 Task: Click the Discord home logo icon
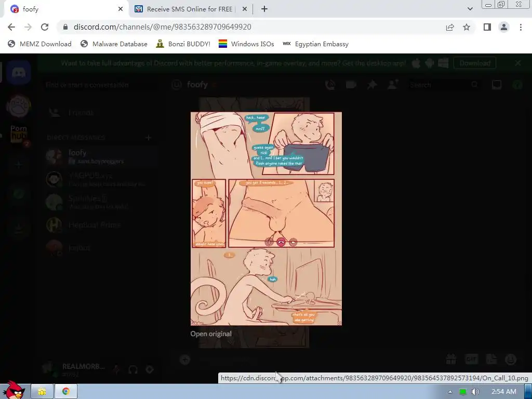pos(19,73)
